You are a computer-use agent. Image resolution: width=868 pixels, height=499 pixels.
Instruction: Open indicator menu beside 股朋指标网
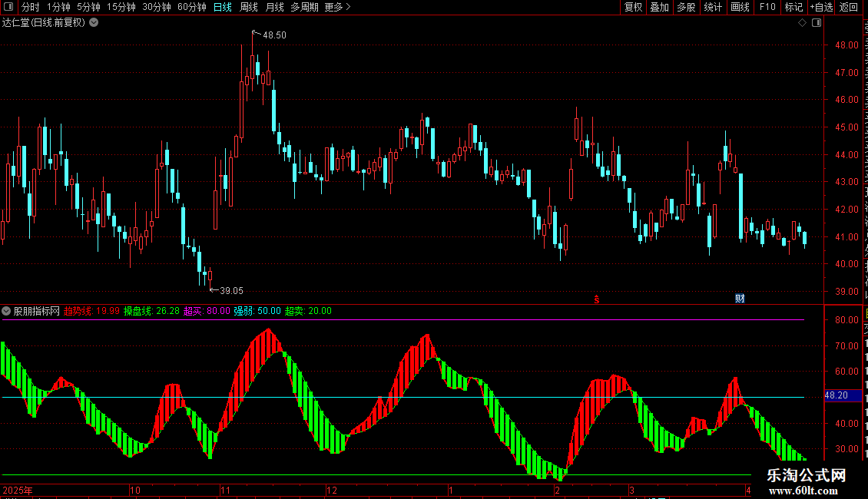tap(6, 311)
